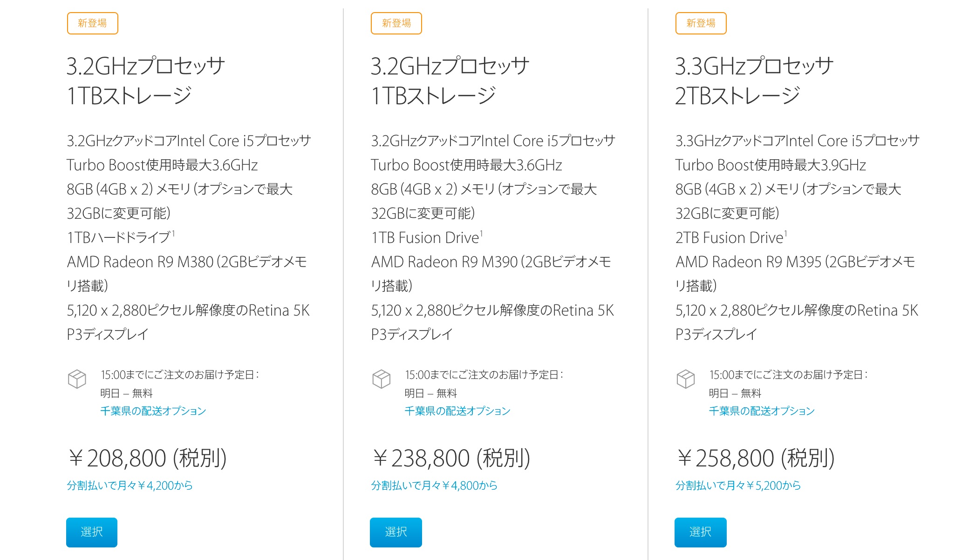Click footnote marker after 1TB Fusion Drive

coord(481,234)
